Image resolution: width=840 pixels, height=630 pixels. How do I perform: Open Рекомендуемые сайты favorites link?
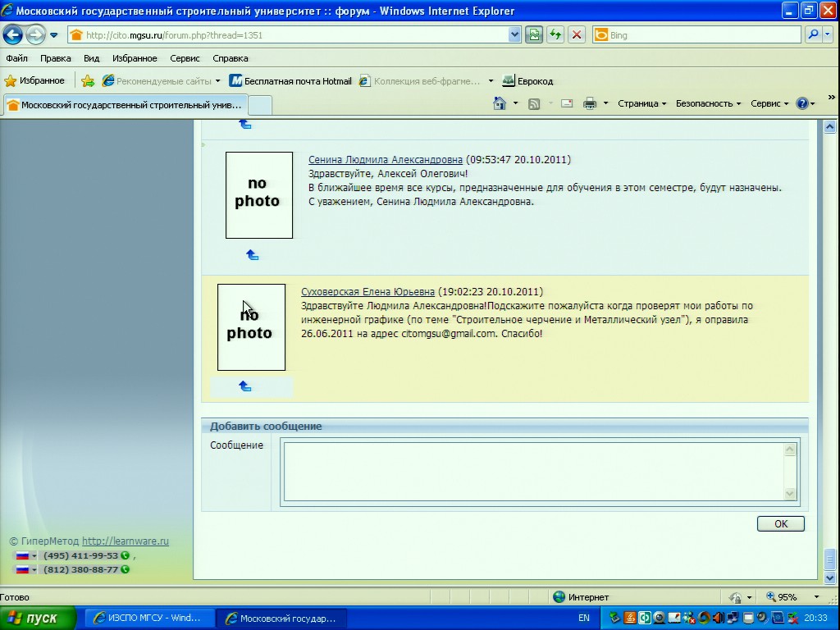pyautogui.click(x=161, y=81)
